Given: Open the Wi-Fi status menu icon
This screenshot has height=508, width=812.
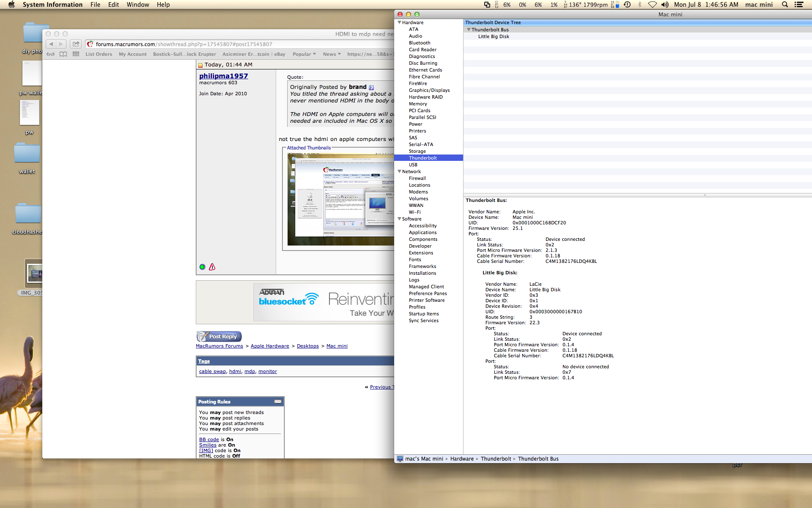Looking at the screenshot, I should click(x=652, y=5).
